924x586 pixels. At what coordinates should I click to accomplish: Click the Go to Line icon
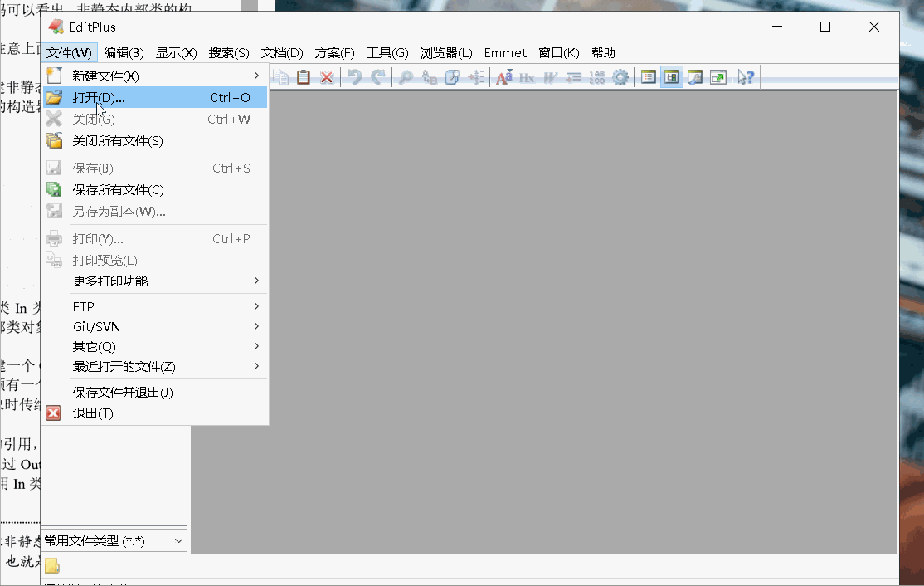(x=476, y=77)
